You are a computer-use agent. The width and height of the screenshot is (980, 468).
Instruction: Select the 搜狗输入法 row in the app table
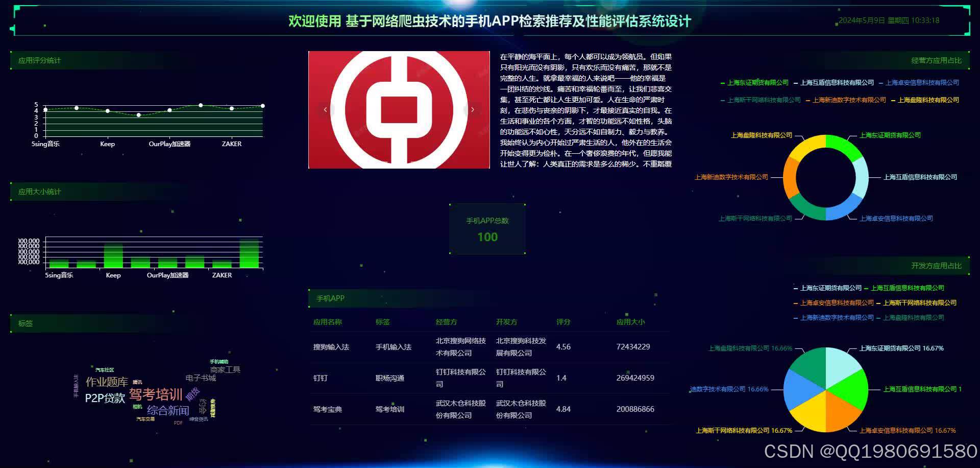[x=332, y=347]
